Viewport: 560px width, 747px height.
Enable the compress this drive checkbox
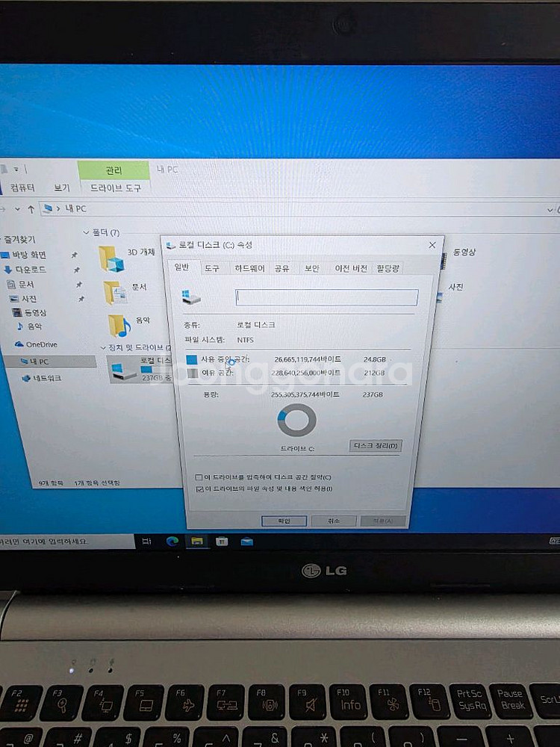[x=199, y=477]
